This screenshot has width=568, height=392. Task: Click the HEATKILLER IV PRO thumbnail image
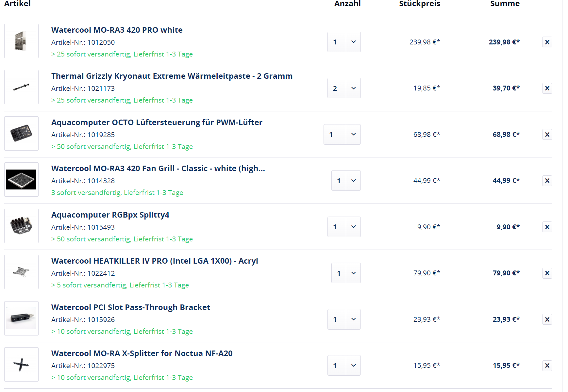[21, 272]
